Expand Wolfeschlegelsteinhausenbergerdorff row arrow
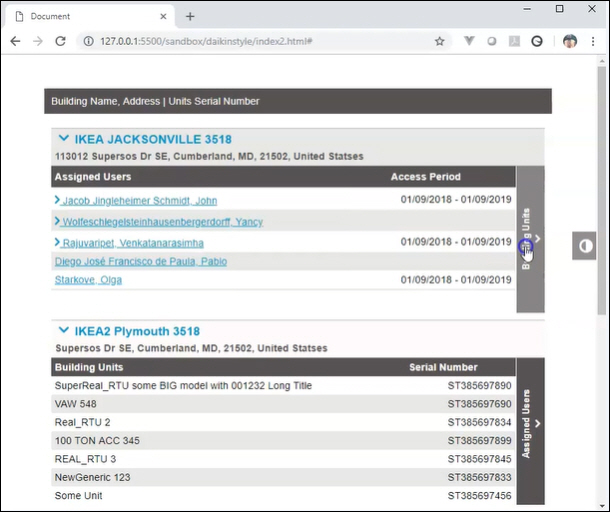The width and height of the screenshot is (610, 512). pyautogui.click(x=57, y=221)
